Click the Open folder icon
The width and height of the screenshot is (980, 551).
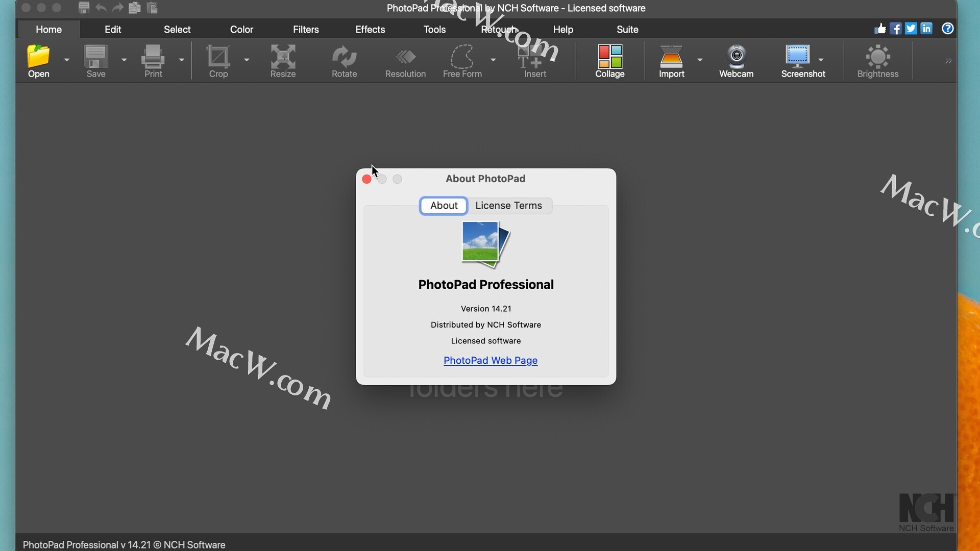pos(38,57)
